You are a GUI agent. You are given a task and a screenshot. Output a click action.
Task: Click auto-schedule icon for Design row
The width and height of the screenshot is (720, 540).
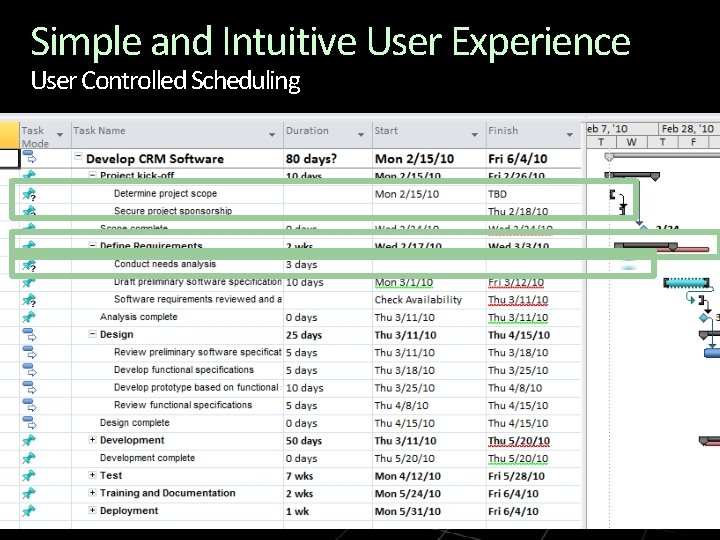(29, 335)
